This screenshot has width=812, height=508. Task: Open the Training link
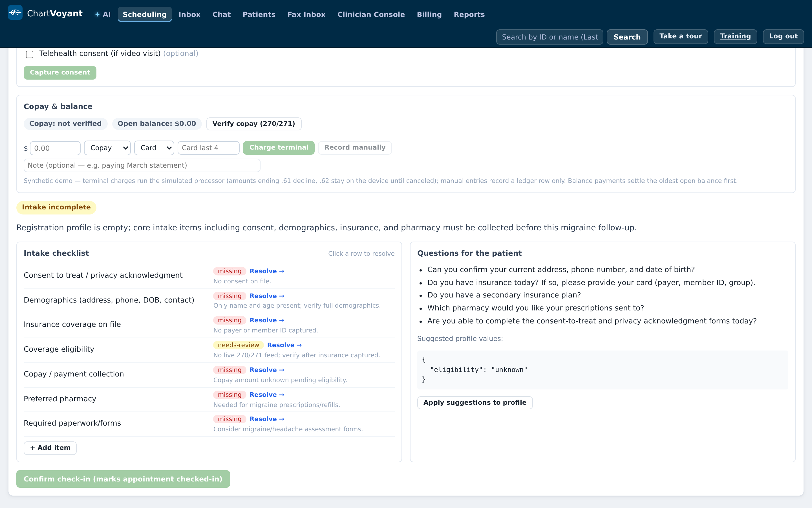point(735,36)
